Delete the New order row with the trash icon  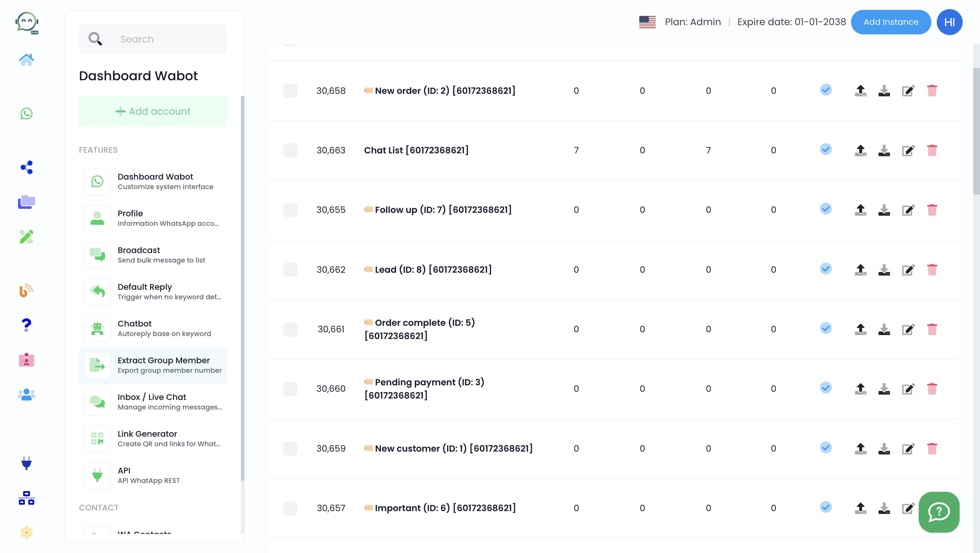[932, 90]
